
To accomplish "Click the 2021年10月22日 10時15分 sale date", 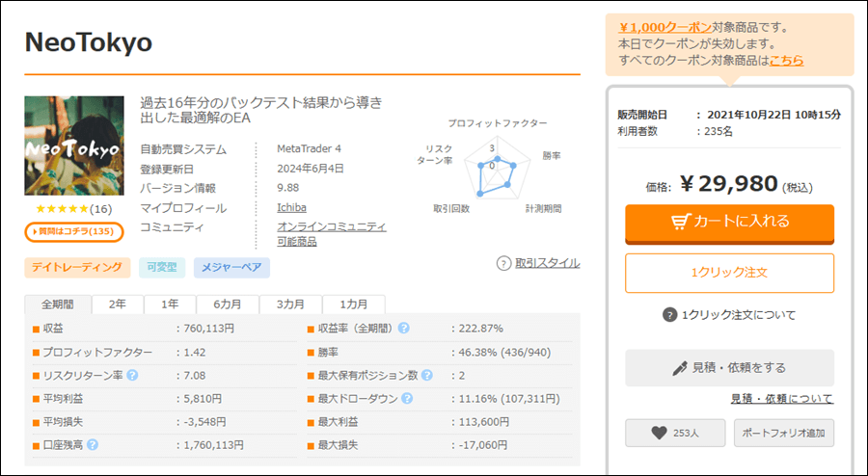I will (x=773, y=115).
